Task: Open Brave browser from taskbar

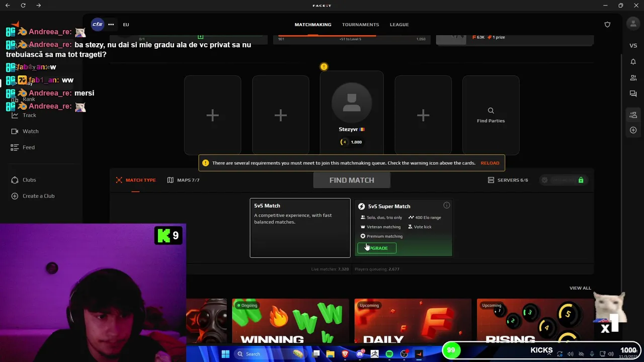Action: (x=345, y=354)
